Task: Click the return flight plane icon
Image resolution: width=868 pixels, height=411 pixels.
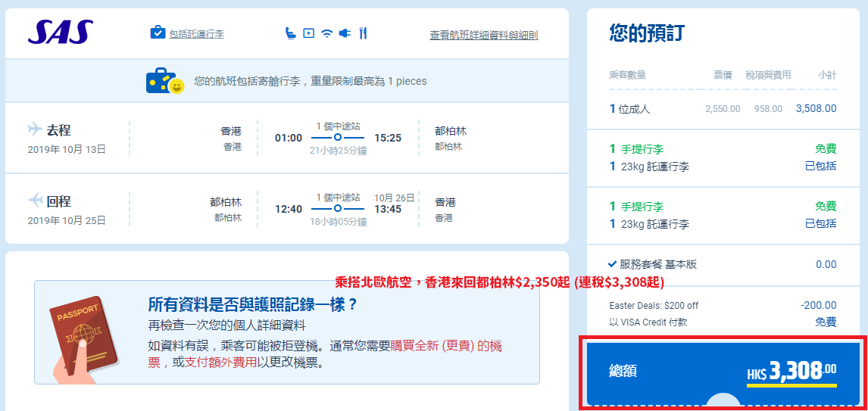Action: (x=35, y=200)
